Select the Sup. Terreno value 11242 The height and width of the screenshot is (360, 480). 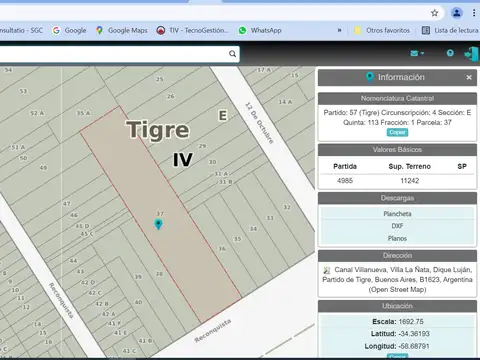pos(410,181)
